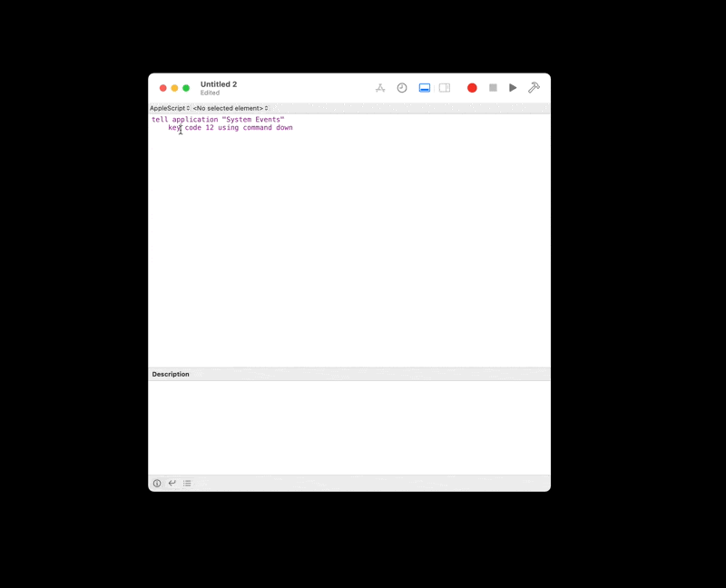Click the event log list icon
The width and height of the screenshot is (726, 588).
[x=187, y=483]
